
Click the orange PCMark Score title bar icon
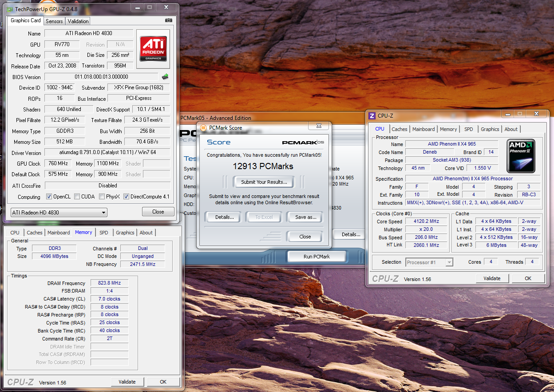point(203,128)
